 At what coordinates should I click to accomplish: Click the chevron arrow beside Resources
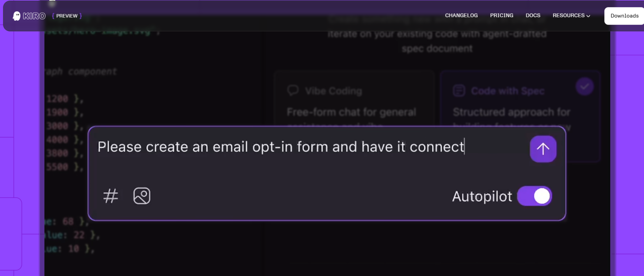pyautogui.click(x=588, y=16)
